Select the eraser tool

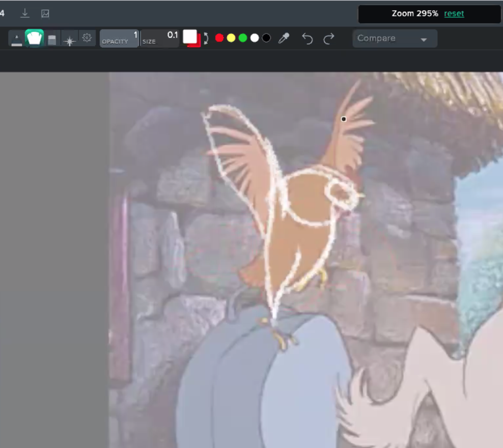52,40
